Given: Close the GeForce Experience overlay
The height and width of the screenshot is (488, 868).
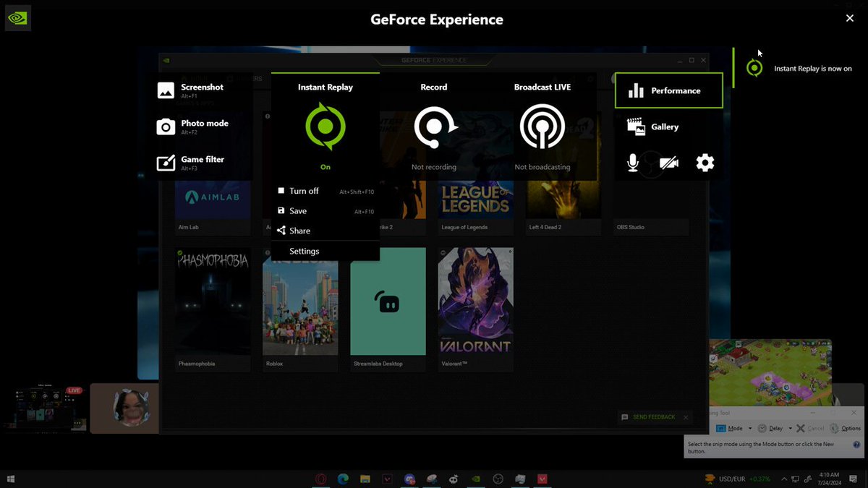Looking at the screenshot, I should (850, 18).
